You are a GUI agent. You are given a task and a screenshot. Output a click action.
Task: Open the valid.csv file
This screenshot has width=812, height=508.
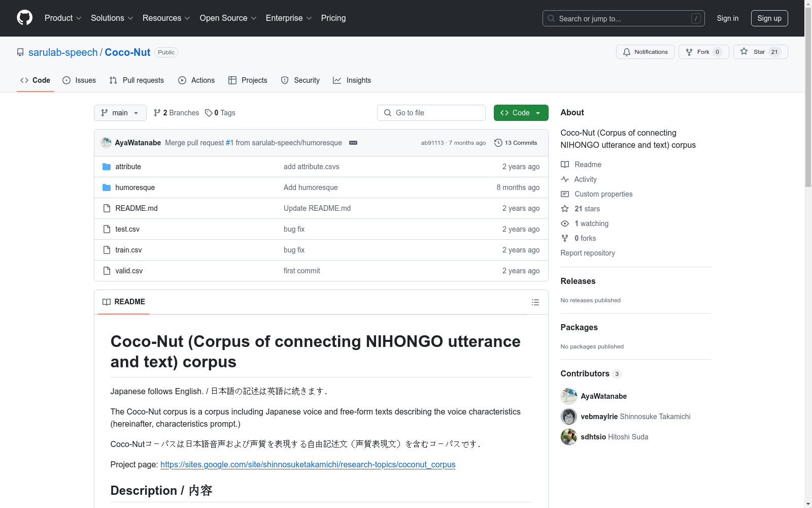tap(129, 271)
